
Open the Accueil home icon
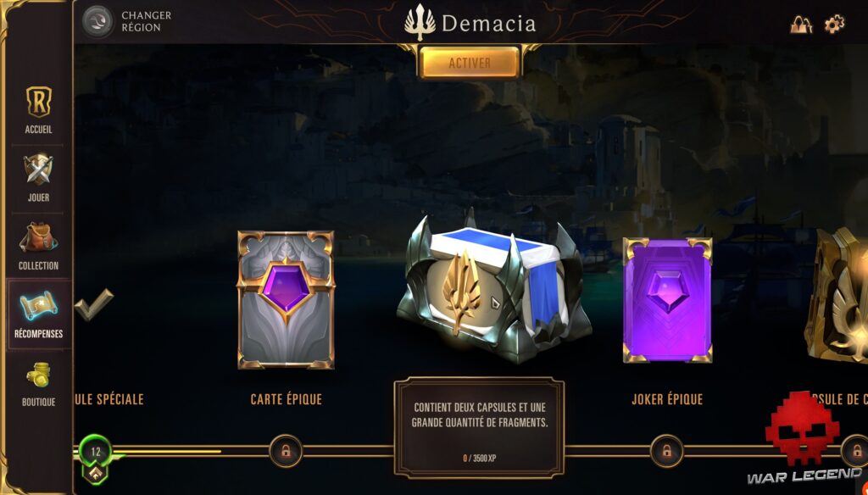(x=39, y=103)
